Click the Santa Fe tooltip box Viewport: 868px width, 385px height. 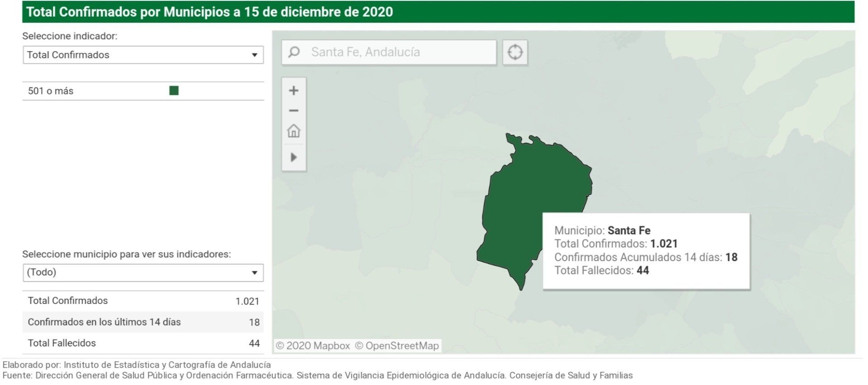pos(646,251)
